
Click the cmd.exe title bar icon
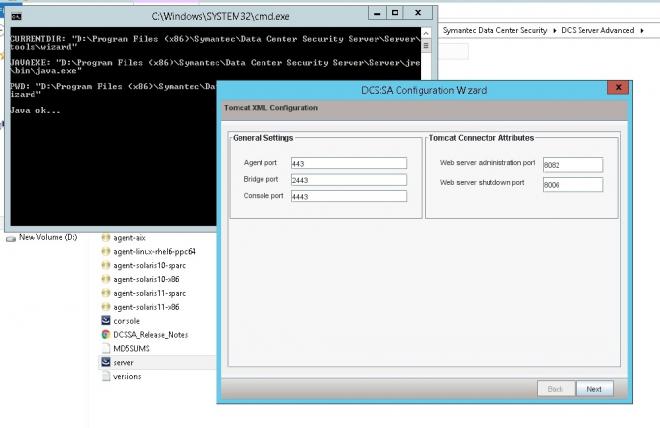coord(16,16)
